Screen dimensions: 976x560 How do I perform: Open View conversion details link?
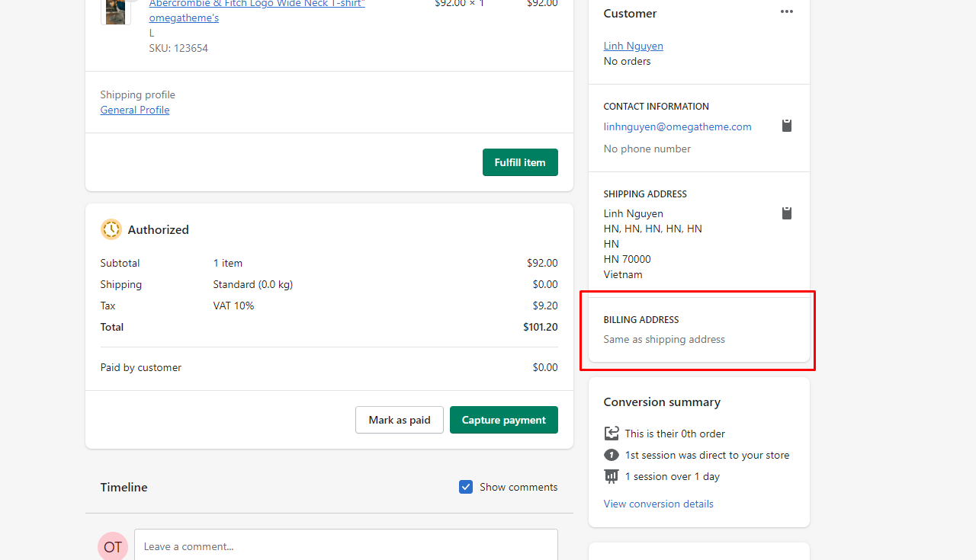(x=658, y=504)
